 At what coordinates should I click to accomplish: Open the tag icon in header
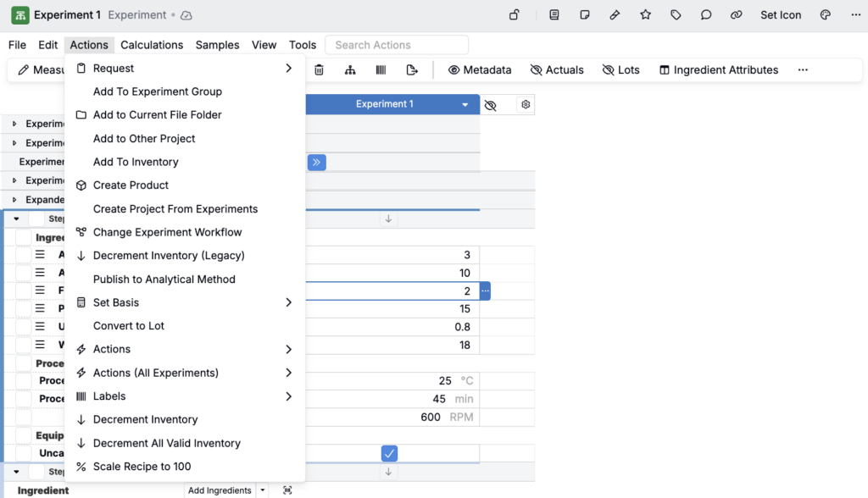[x=676, y=15]
